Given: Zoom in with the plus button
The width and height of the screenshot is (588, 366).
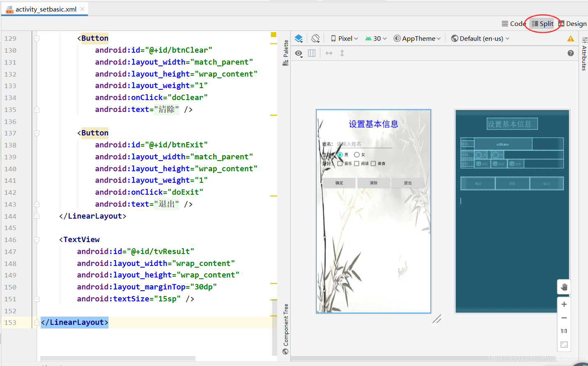Looking at the screenshot, I should [564, 304].
